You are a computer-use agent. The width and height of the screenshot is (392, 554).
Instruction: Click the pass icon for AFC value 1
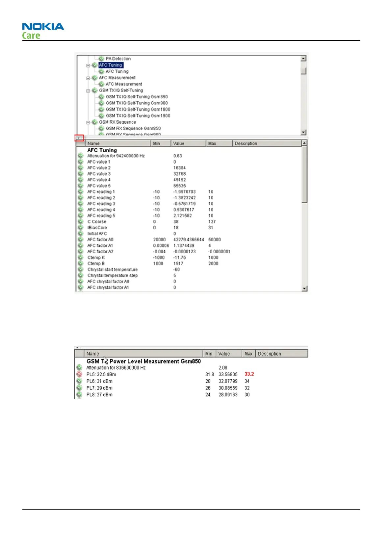point(80,162)
